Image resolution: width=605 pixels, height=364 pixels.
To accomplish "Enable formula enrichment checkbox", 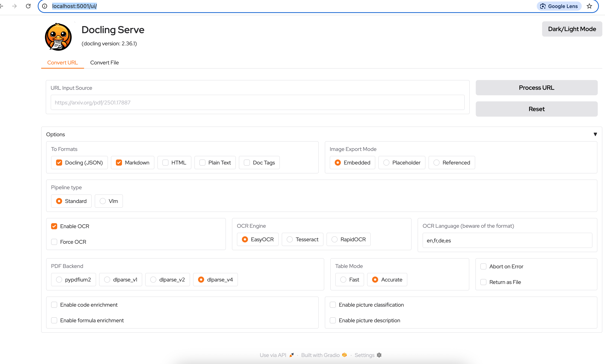I will (54, 320).
